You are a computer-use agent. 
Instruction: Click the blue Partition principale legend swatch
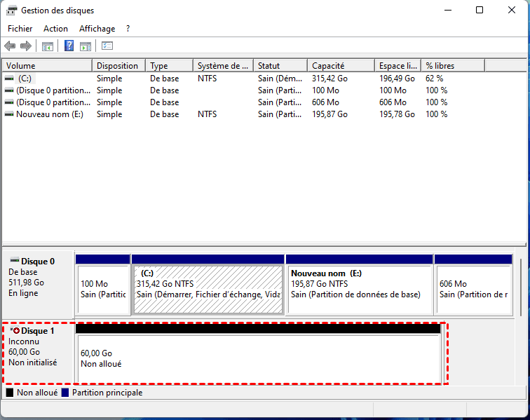[x=65, y=393]
